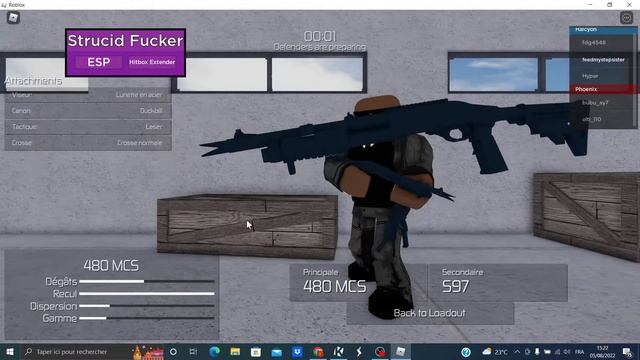This screenshot has width=640, height=360.
Task: Click the Strucid cheat panel title
Action: (x=125, y=40)
